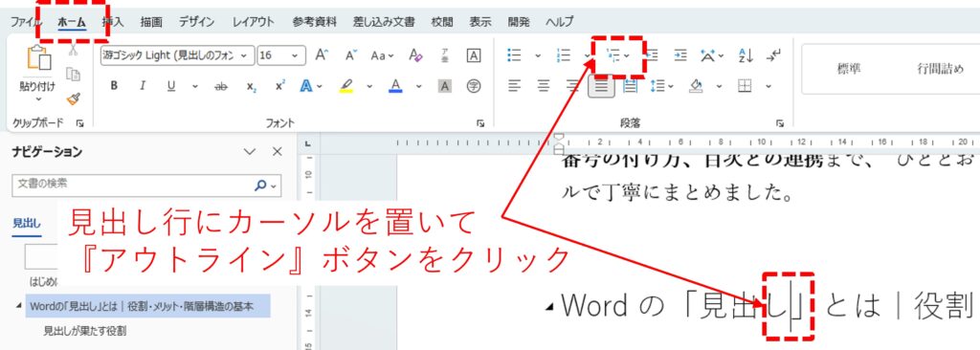Open the 参考資料 (References) tab

[x=314, y=22]
